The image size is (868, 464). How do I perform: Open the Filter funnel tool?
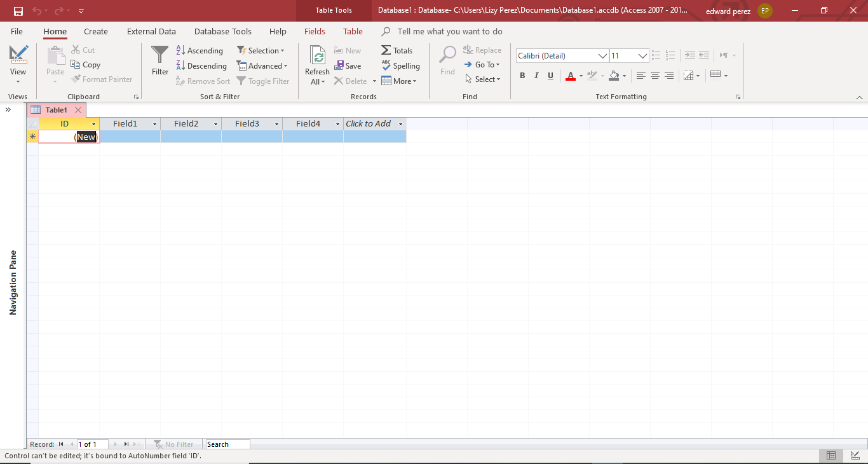160,60
